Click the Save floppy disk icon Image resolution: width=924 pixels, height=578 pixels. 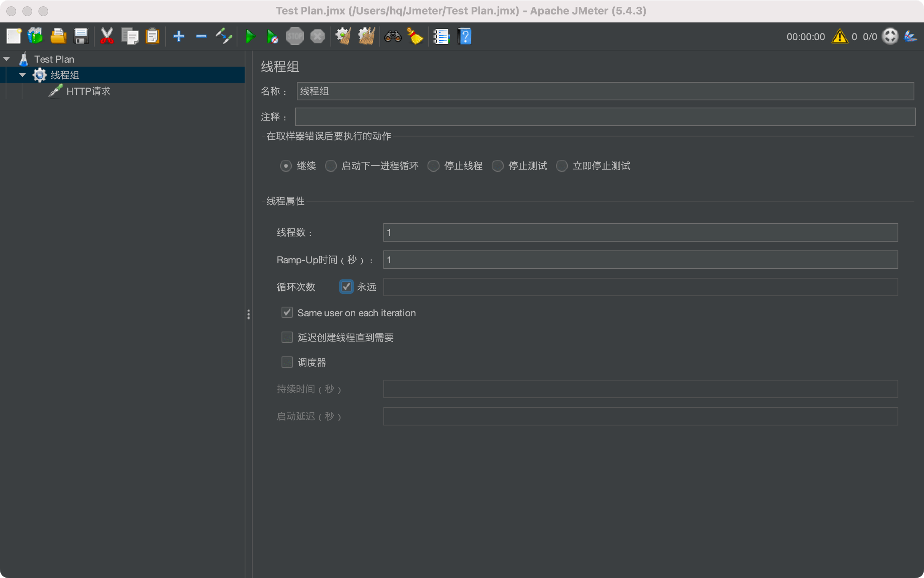(x=81, y=37)
